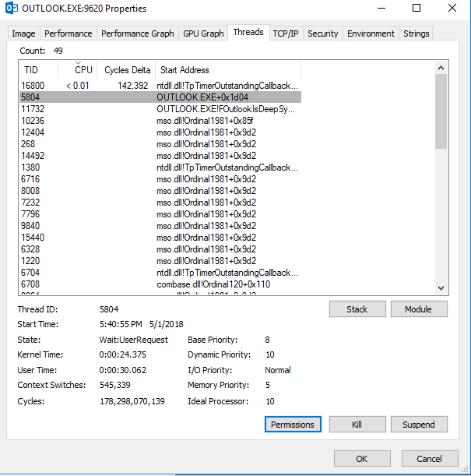
Task: Select thread row with TID 8008
Action: tap(160, 191)
